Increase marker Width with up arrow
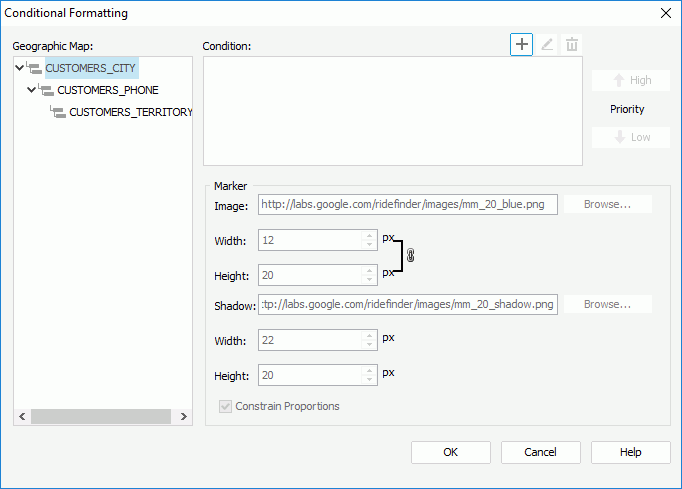682x489 pixels. [369, 235]
